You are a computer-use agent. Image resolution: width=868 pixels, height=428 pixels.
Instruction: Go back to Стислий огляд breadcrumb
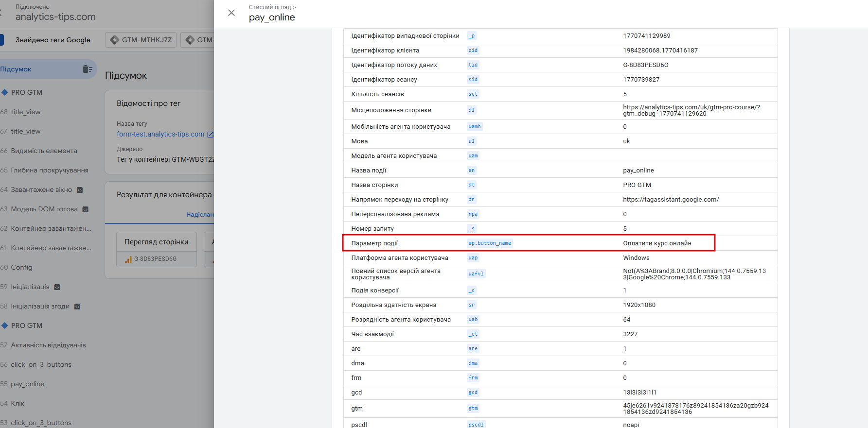270,7
